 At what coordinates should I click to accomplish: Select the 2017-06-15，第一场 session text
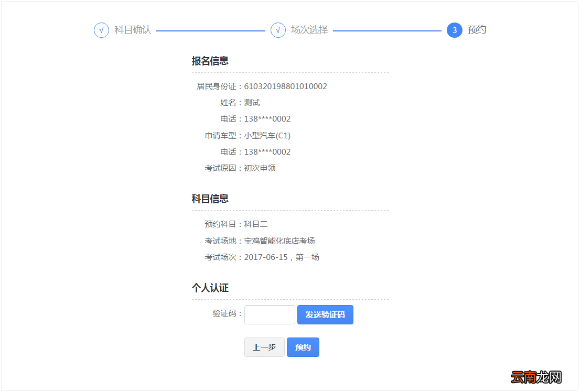click(x=282, y=257)
